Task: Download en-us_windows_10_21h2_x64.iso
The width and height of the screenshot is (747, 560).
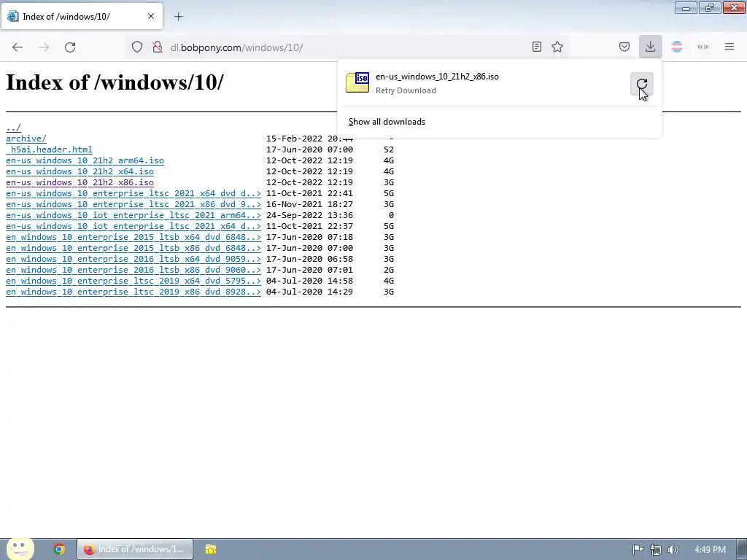Action: (80, 171)
